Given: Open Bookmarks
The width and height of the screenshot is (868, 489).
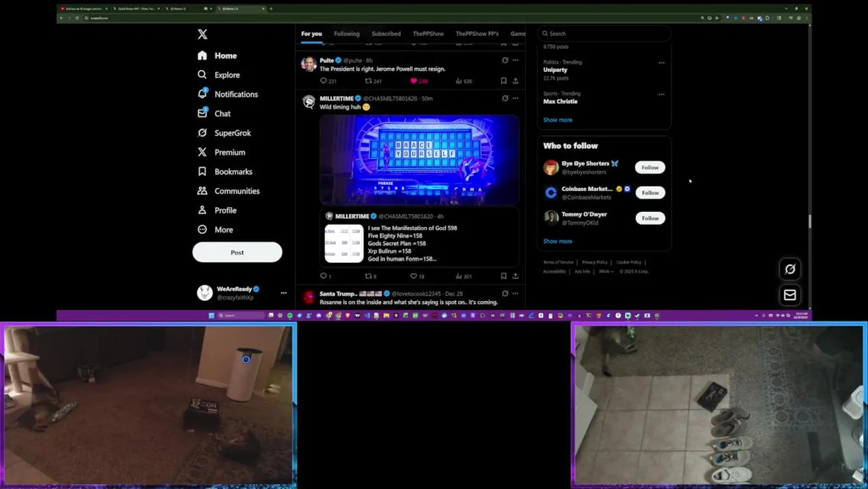Looking at the screenshot, I should [225, 172].
